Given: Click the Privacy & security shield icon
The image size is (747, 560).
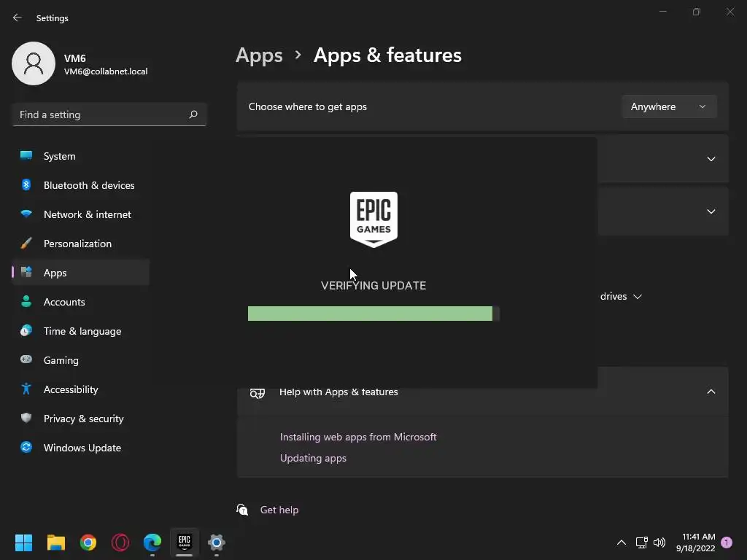Looking at the screenshot, I should click(x=26, y=418).
